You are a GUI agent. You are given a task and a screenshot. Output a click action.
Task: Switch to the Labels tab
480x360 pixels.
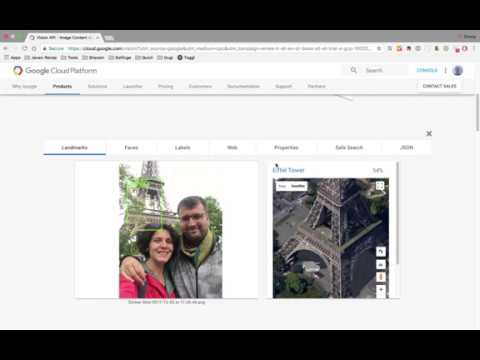pyautogui.click(x=183, y=148)
